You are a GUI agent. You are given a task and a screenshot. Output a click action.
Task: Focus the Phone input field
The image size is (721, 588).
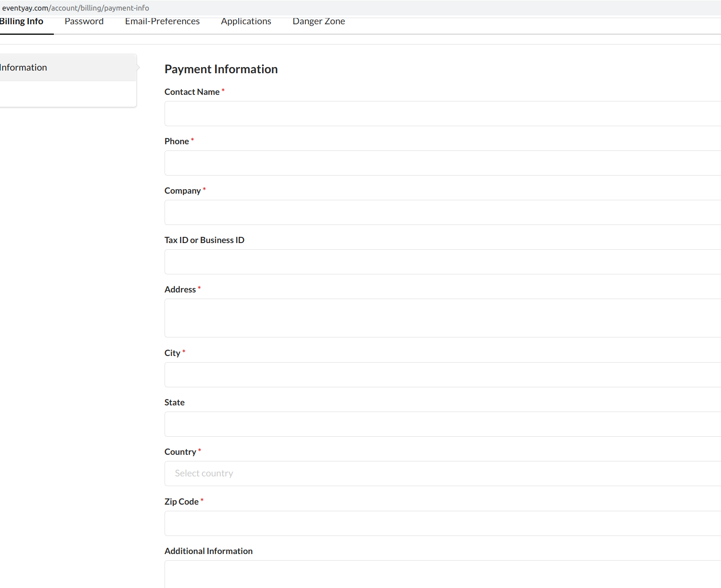tap(443, 163)
